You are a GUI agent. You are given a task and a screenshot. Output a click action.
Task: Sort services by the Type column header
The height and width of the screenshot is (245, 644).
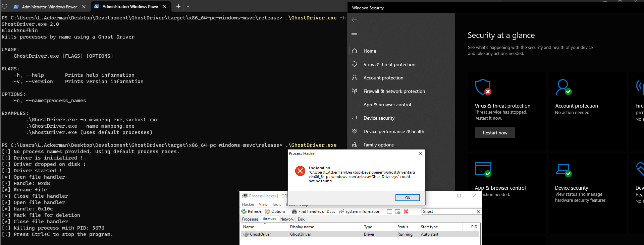pos(379,227)
